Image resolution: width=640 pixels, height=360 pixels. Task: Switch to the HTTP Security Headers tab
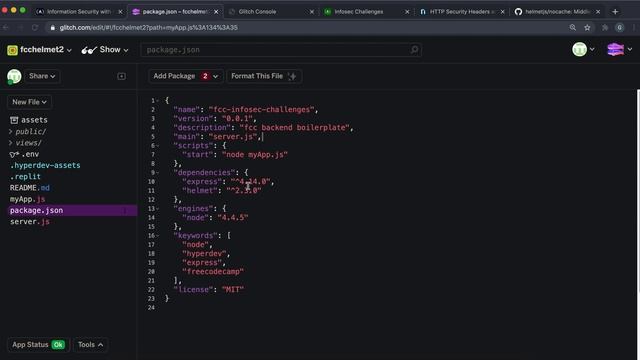(462, 12)
